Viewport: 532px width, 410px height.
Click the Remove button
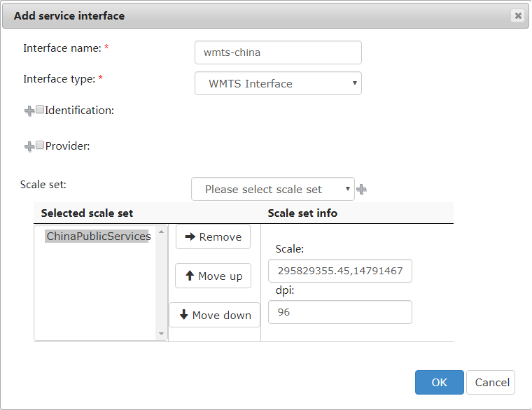[213, 237]
